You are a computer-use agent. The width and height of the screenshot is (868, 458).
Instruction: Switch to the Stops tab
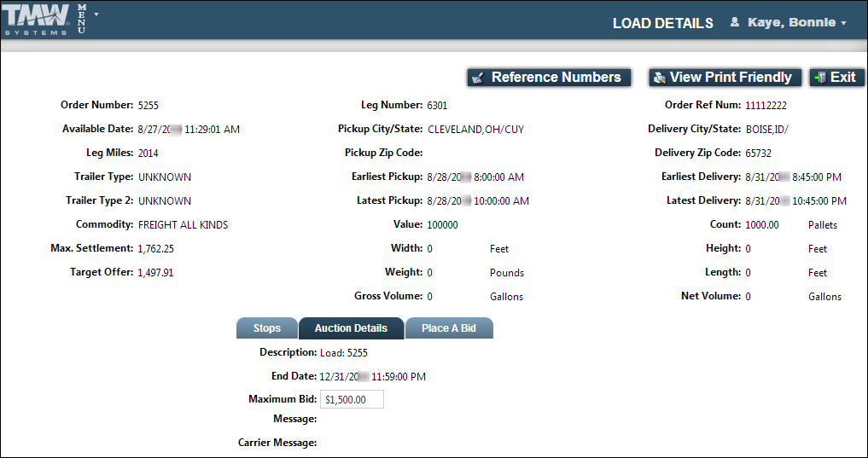tap(266, 328)
